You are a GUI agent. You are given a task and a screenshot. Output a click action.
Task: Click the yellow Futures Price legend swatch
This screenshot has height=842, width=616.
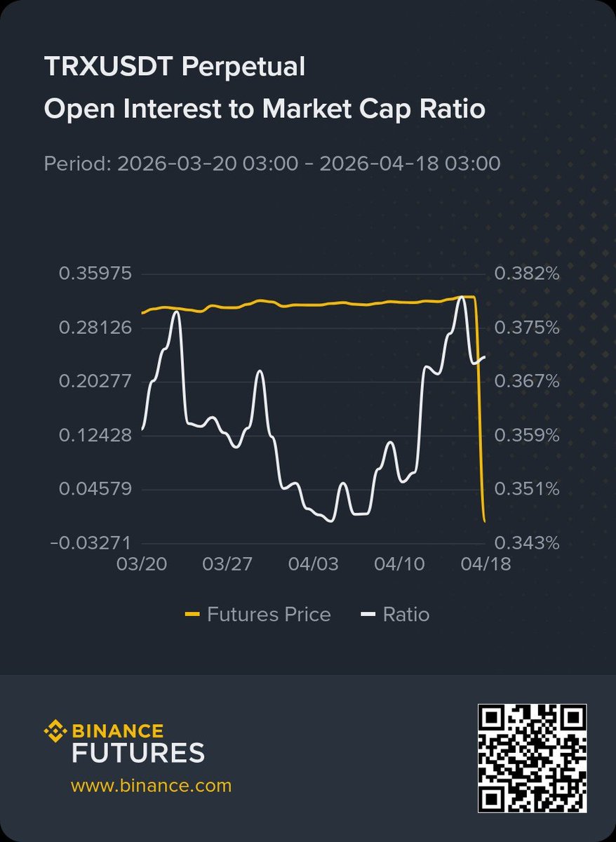click(192, 615)
